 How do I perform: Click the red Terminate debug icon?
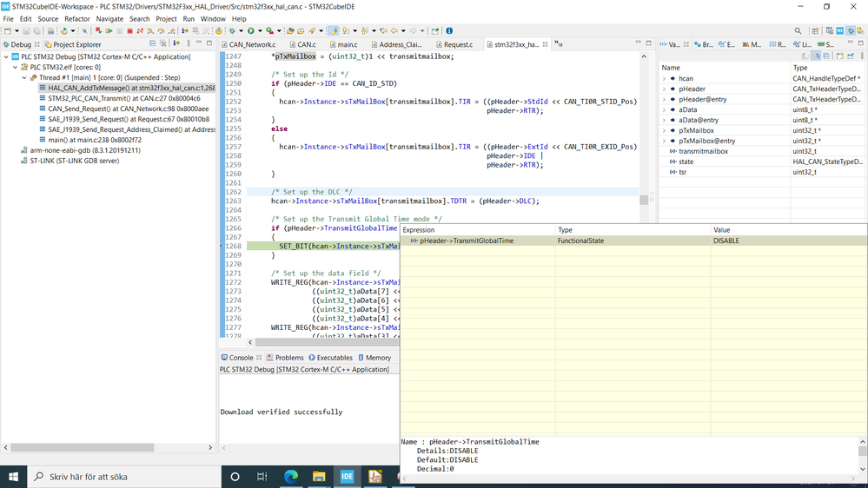coord(129,31)
